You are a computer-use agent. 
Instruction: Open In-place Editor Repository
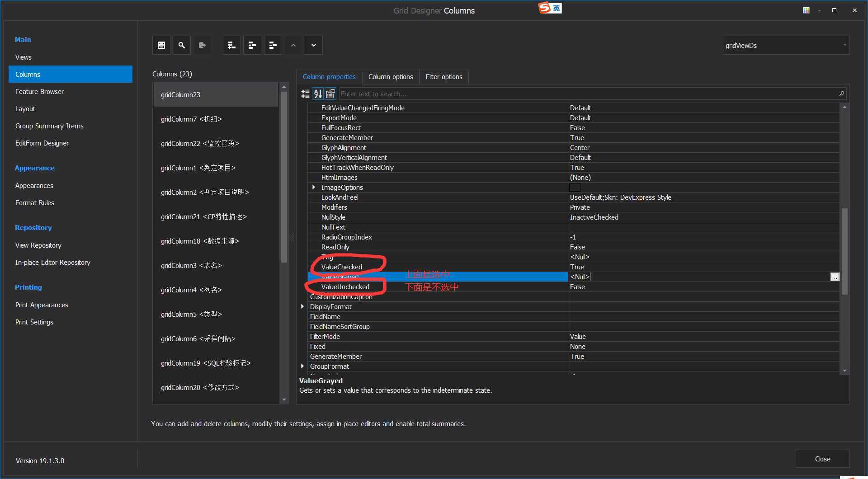pyautogui.click(x=53, y=263)
